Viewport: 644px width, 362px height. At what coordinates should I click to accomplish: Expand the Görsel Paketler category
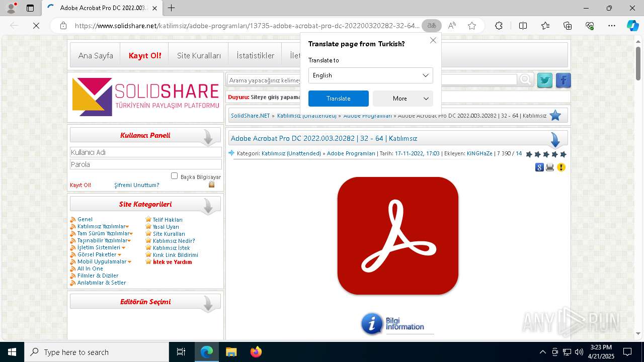tap(119, 255)
